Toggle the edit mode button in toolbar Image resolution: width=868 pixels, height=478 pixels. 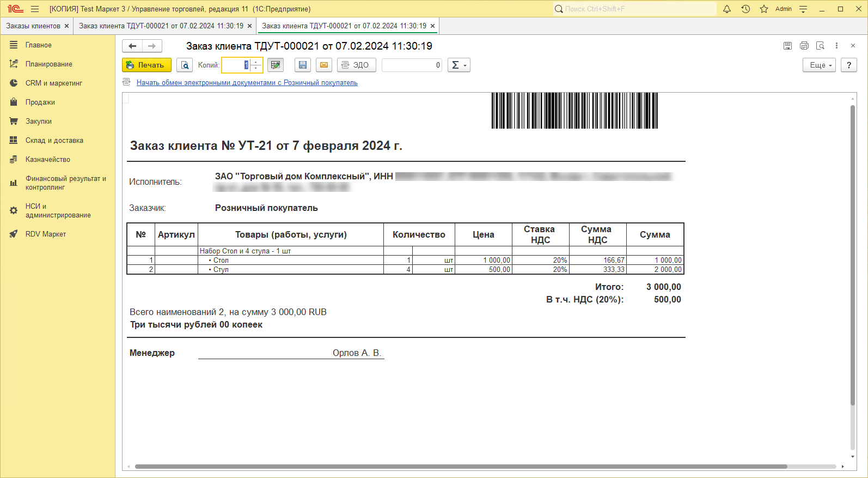pyautogui.click(x=276, y=65)
